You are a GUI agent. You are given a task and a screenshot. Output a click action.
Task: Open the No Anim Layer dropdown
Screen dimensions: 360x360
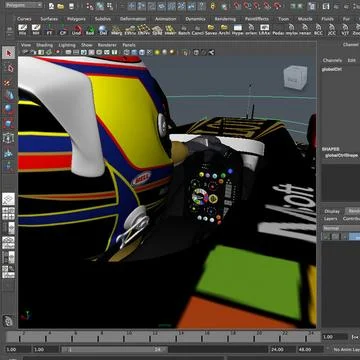(x=347, y=349)
